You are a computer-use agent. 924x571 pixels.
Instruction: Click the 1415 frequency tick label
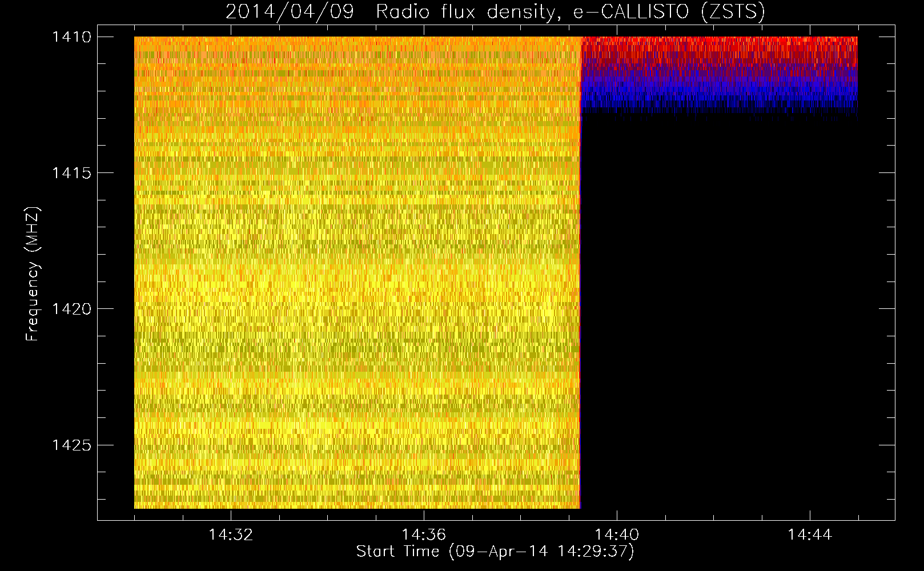point(71,173)
